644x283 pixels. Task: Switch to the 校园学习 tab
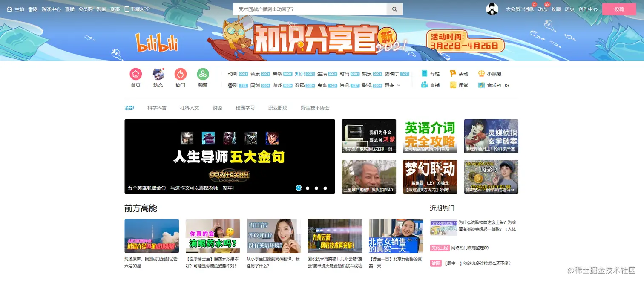[245, 108]
